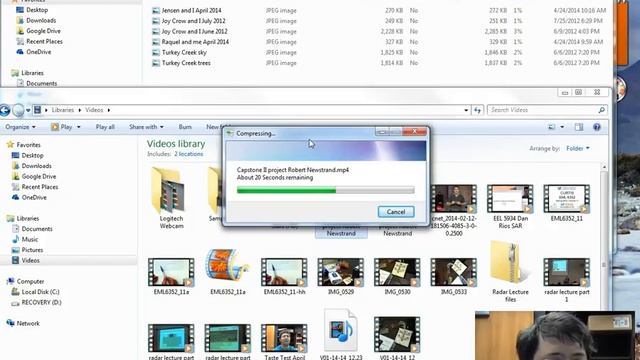Select Raquel and me April 2014 file
This screenshot has width=640, height=360.
pos(195,42)
